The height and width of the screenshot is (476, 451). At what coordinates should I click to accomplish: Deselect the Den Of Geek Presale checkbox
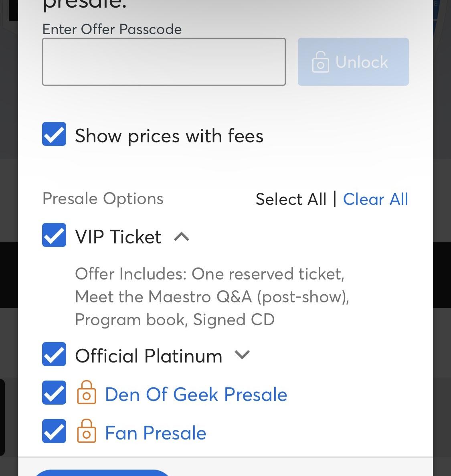pos(54,393)
